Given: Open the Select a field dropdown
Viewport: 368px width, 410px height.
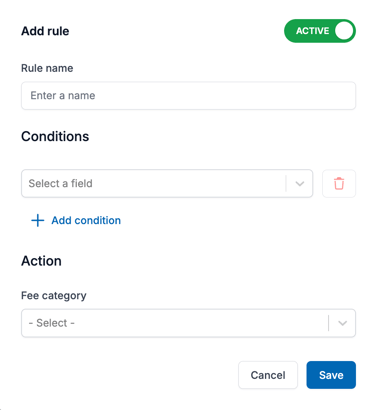Looking at the screenshot, I should pyautogui.click(x=167, y=183).
